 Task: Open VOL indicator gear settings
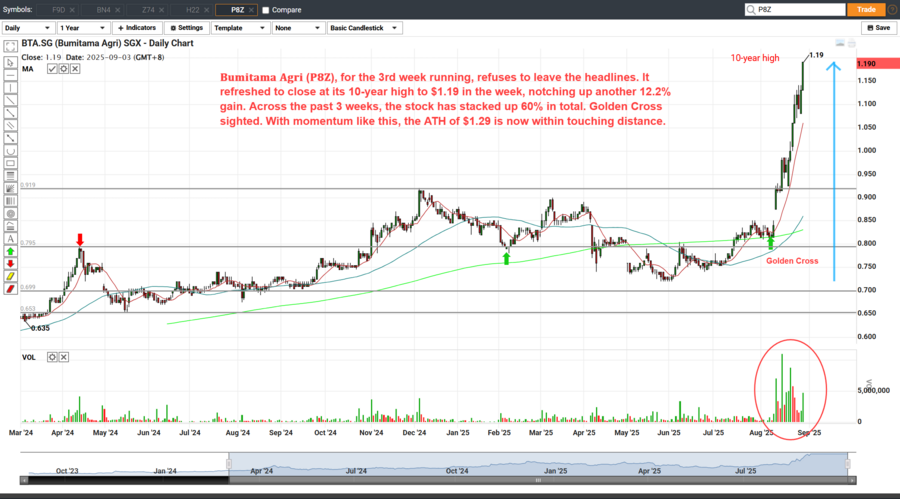click(52, 357)
